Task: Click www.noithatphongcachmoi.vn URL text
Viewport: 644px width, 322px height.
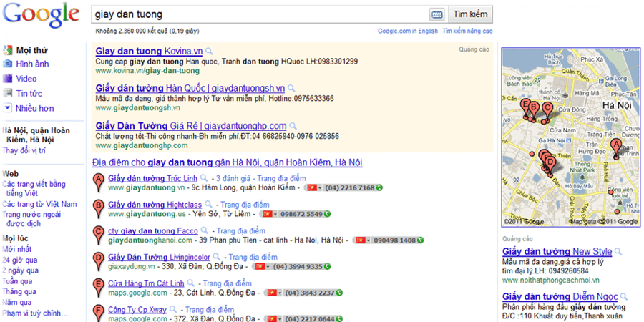Action: (x=551, y=280)
